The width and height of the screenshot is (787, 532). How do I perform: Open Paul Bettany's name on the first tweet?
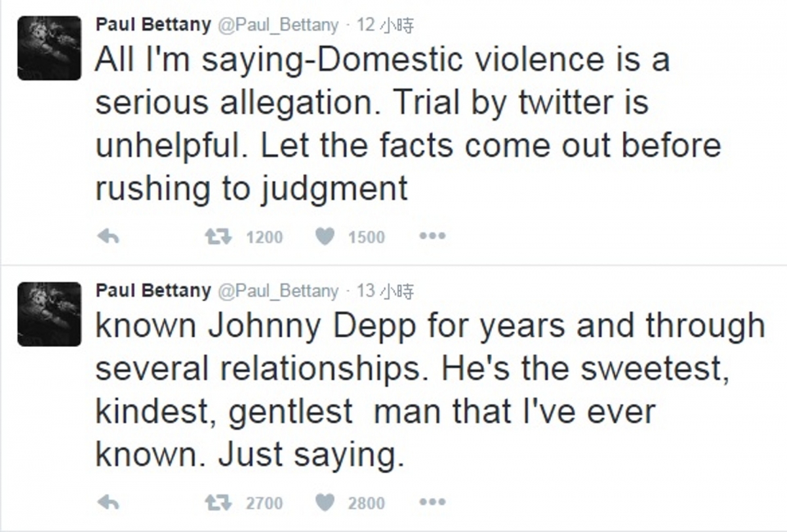[x=153, y=25]
